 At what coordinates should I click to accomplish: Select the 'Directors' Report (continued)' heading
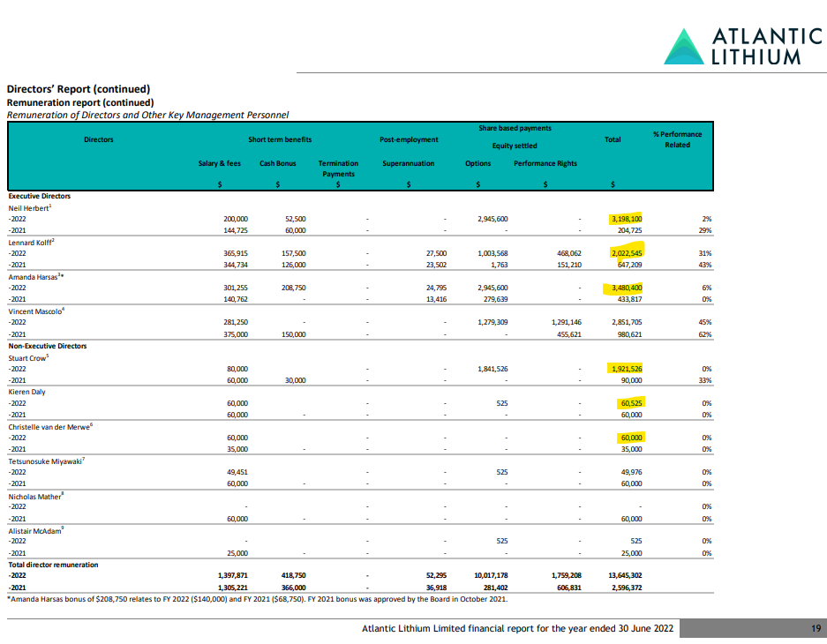pos(79,89)
